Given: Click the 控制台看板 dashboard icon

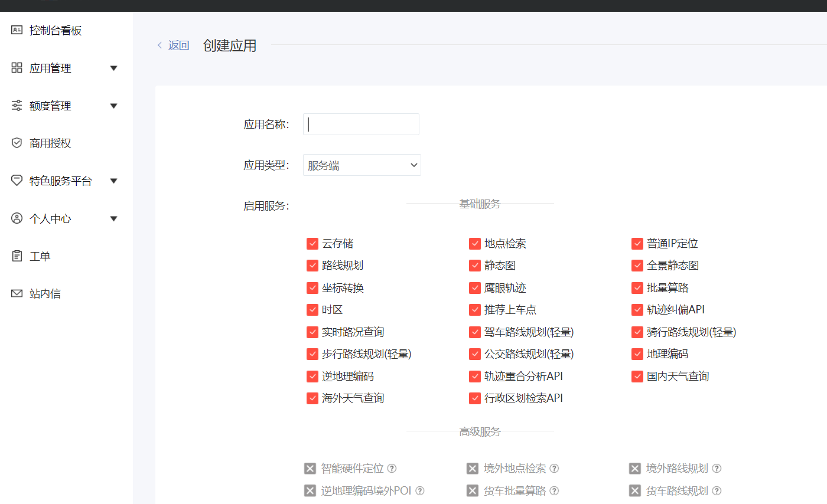Looking at the screenshot, I should click(17, 30).
